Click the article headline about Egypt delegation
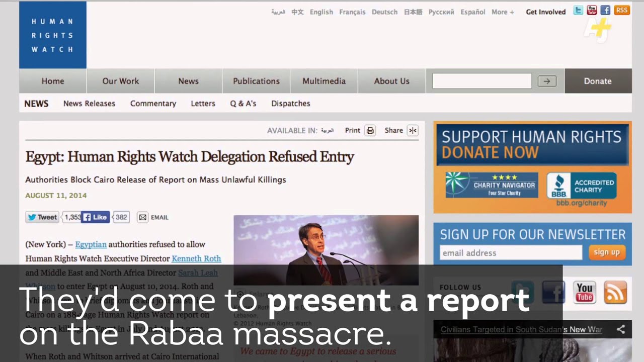644x362 pixels. [x=190, y=157]
